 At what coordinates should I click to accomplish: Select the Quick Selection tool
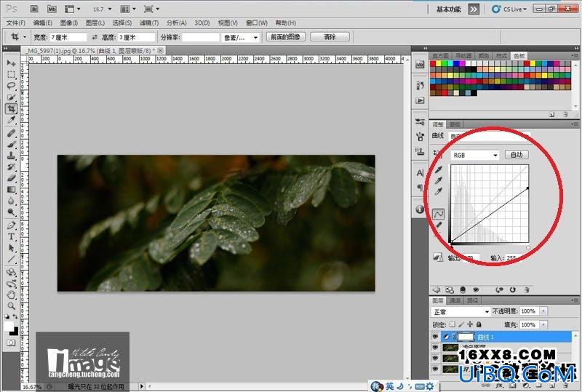click(11, 97)
